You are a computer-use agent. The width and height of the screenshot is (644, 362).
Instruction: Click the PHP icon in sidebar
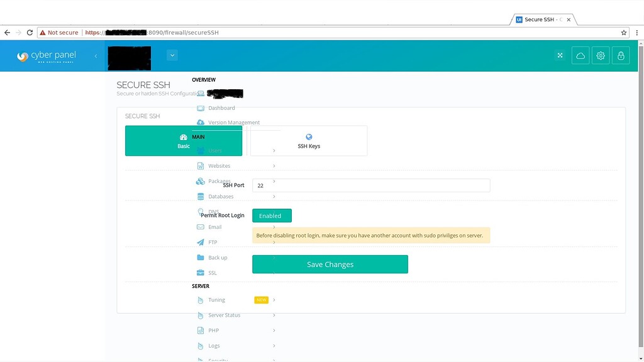coord(200,330)
